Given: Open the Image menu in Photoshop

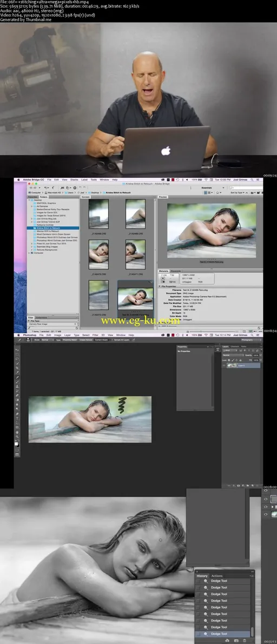Looking at the screenshot, I should point(57,335).
